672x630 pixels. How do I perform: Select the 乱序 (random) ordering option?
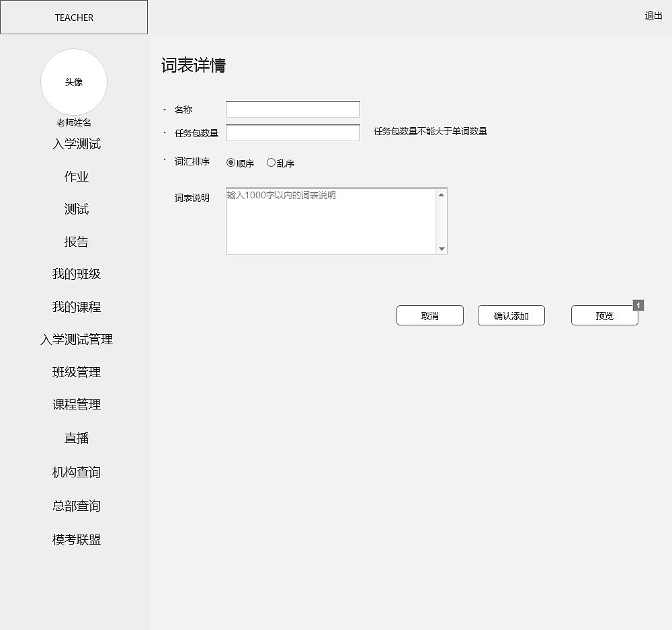271,162
